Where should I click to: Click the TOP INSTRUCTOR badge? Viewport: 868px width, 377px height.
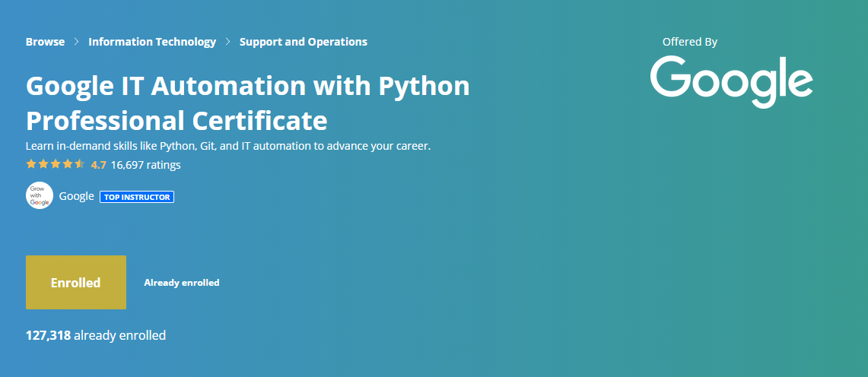[137, 197]
